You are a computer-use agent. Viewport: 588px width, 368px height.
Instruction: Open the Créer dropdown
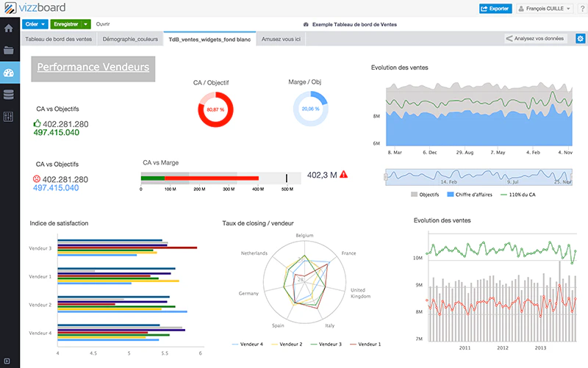[x=35, y=24]
